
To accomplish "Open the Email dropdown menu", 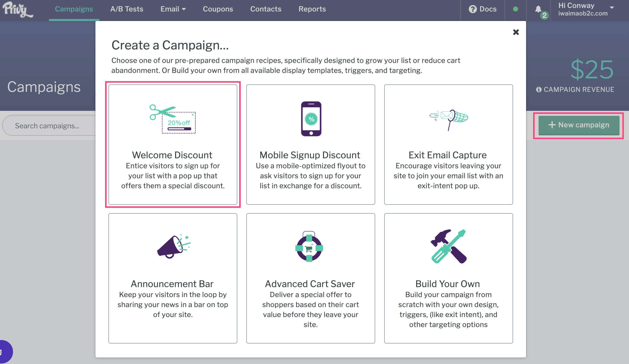I will pyautogui.click(x=173, y=9).
